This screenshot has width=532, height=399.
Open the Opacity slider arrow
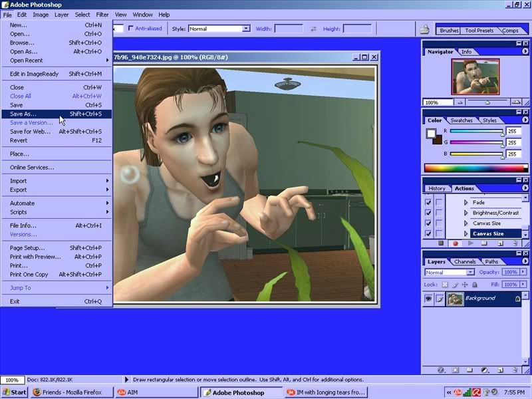tap(523, 272)
